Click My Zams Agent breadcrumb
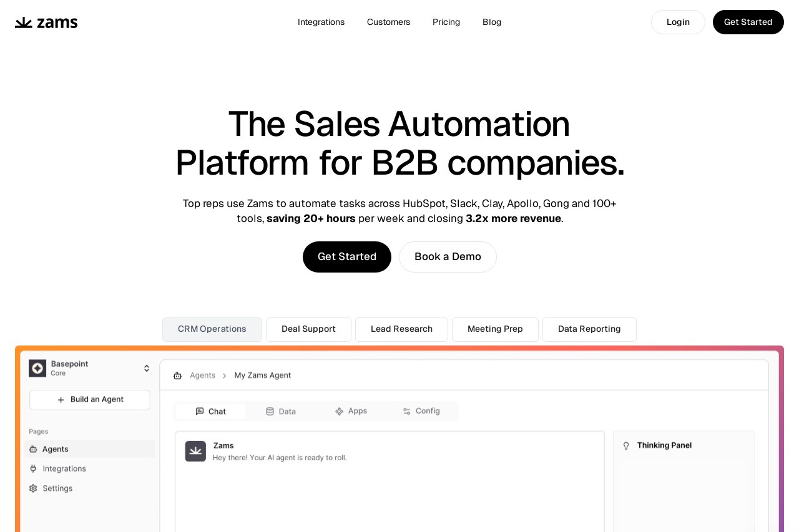 [x=263, y=375]
